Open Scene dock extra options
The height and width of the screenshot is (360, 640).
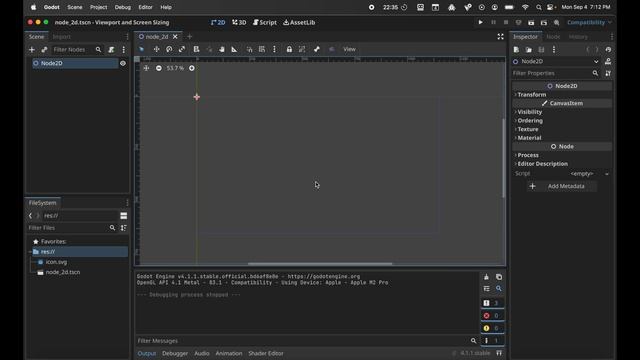pos(124,50)
